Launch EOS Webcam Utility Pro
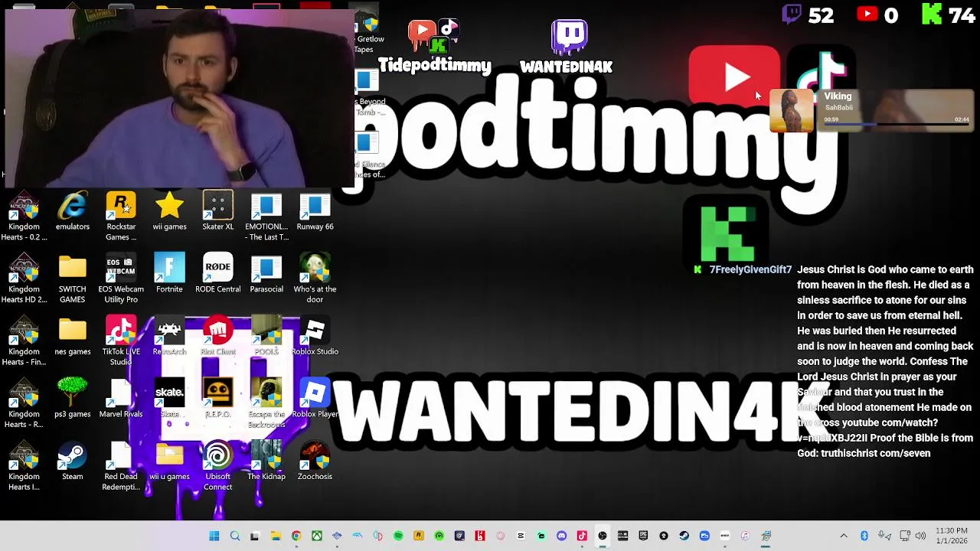The image size is (980, 551). click(x=121, y=279)
